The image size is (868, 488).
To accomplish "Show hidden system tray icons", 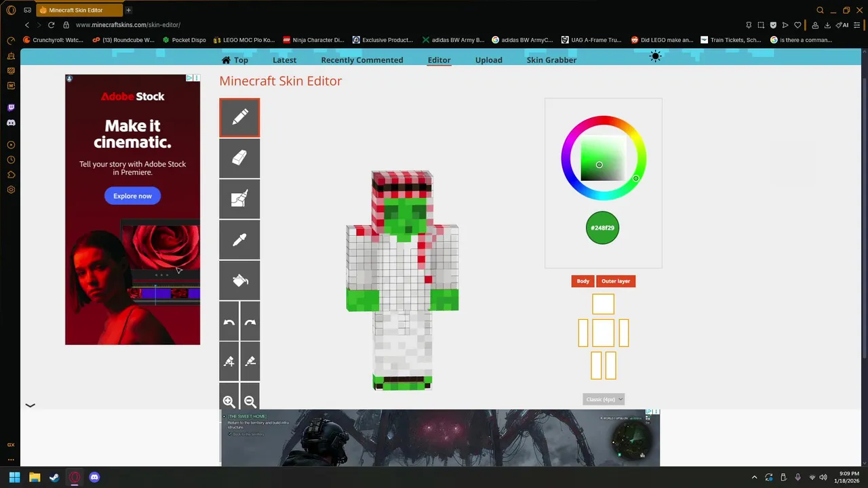I will pos(754,477).
